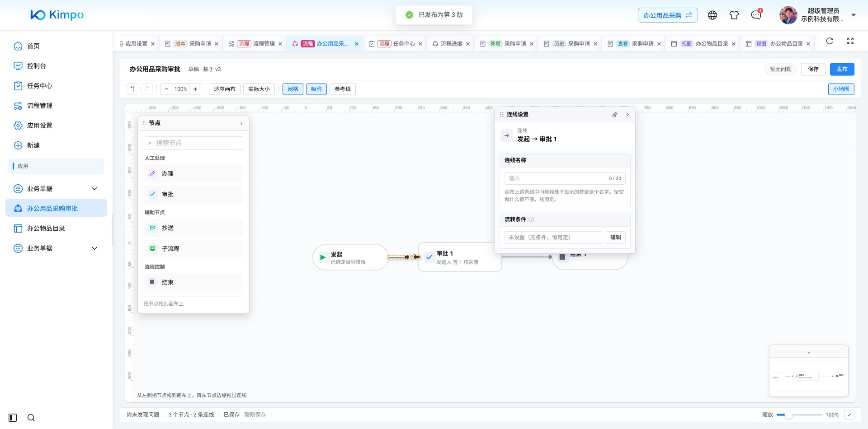Open the user account dropdown arrow

coord(854,15)
